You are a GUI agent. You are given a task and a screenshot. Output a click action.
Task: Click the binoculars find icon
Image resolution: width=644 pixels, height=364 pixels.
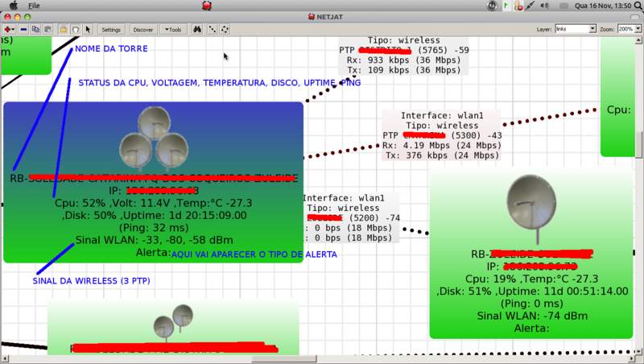(x=197, y=29)
